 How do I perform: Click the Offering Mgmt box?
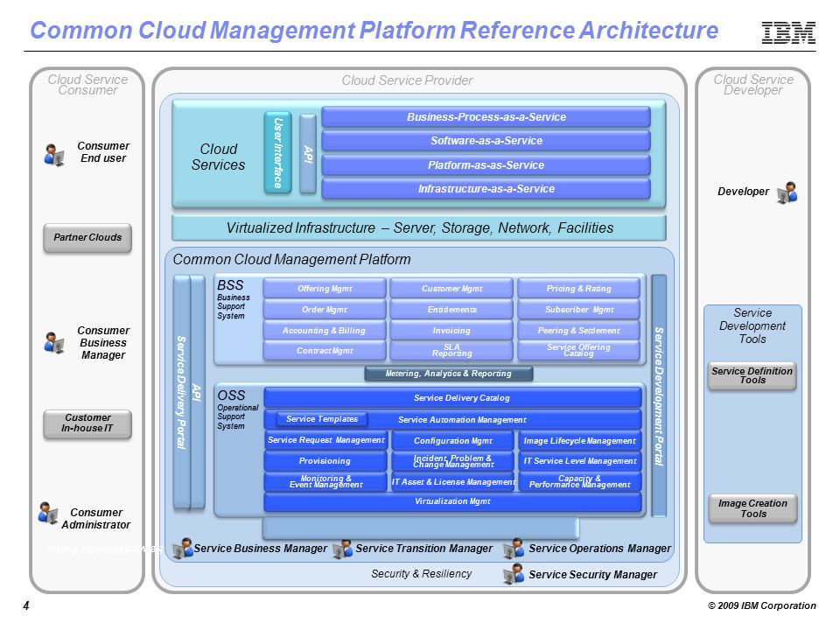coord(325,288)
